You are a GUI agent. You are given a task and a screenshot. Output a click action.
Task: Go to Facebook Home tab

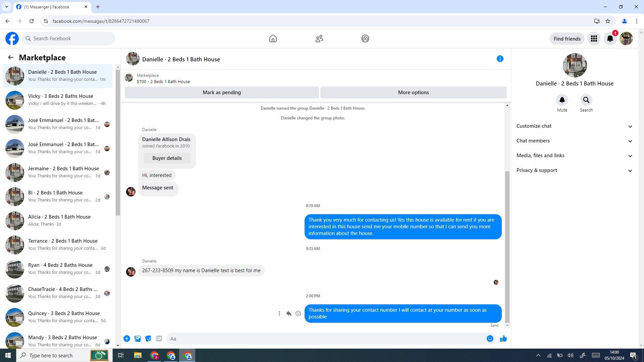[273, 39]
